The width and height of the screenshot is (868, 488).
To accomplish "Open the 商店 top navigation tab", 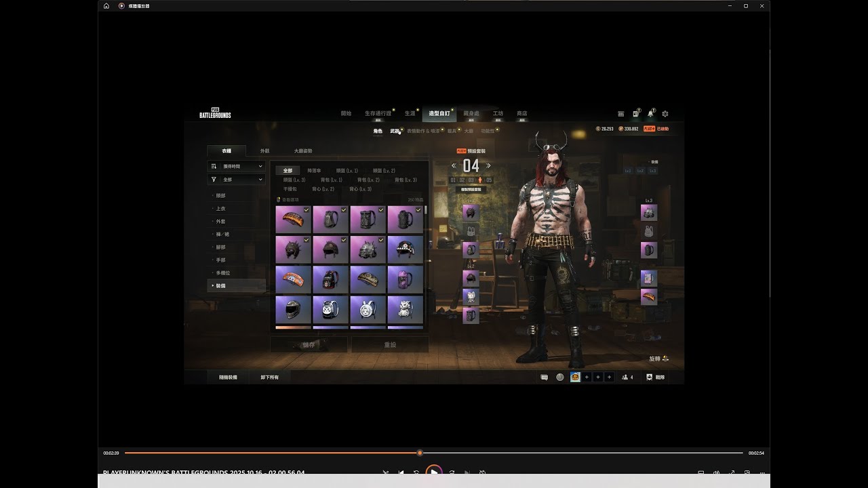I will (x=521, y=113).
